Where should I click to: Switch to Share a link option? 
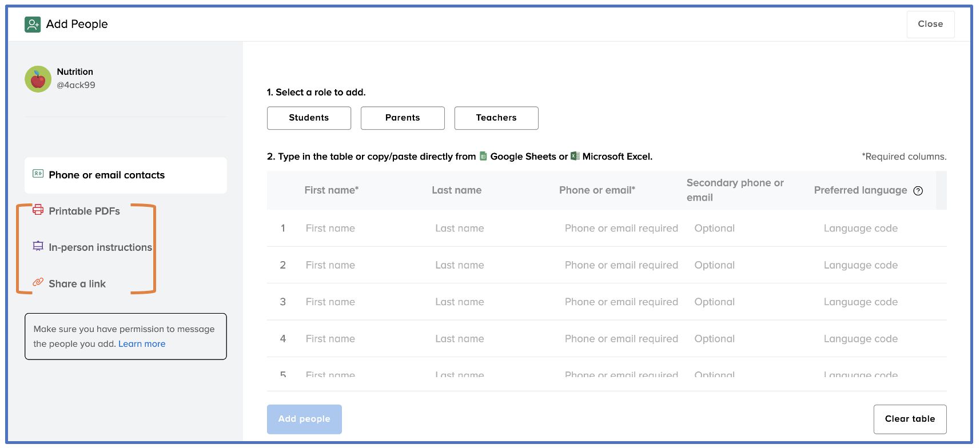(77, 284)
